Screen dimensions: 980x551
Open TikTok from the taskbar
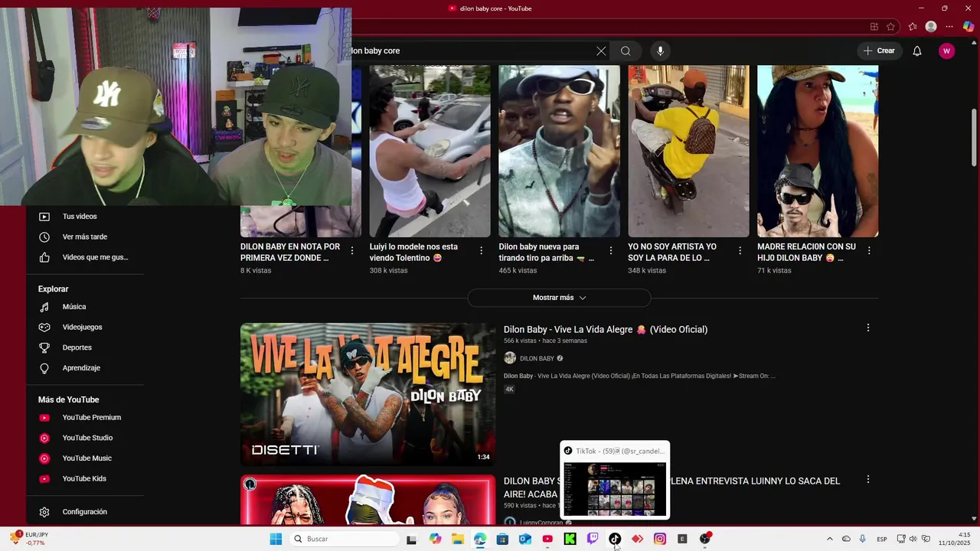[x=615, y=539]
